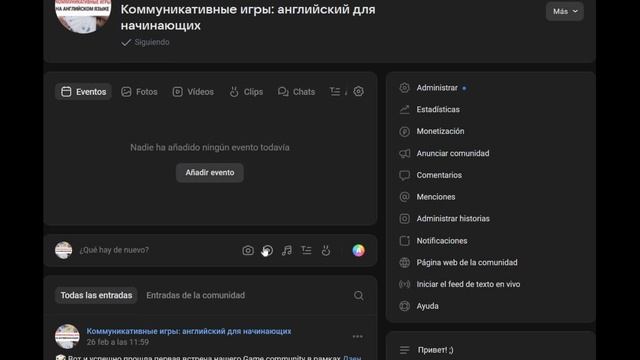This screenshot has width=640, height=360.
Task: Open Administrar historias in the side menu
Action: click(490, 219)
